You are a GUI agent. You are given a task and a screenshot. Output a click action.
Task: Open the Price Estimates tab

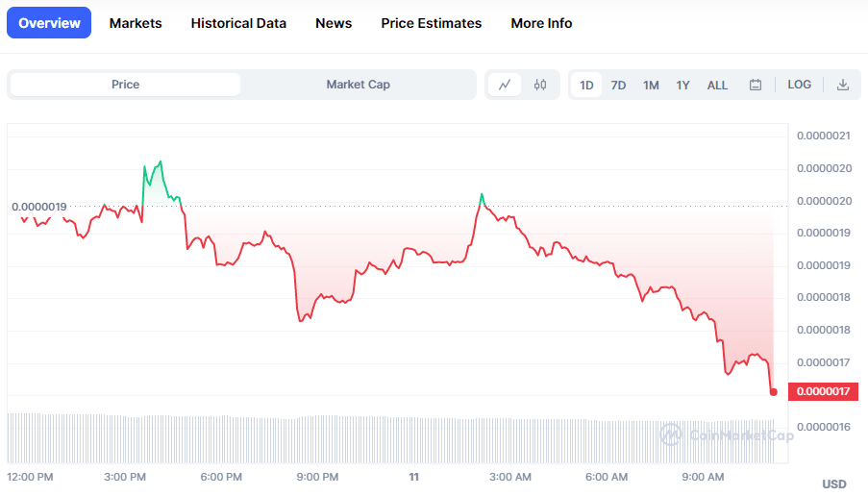coord(432,23)
